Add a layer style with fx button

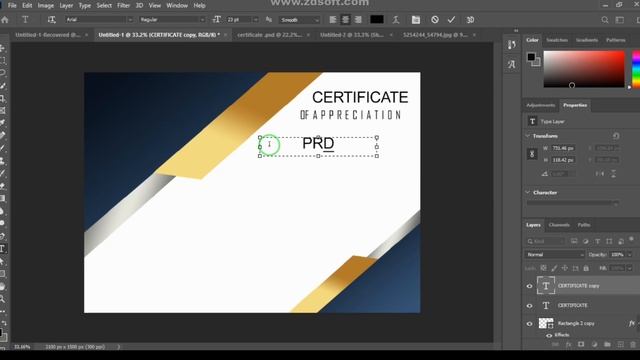tap(568, 344)
